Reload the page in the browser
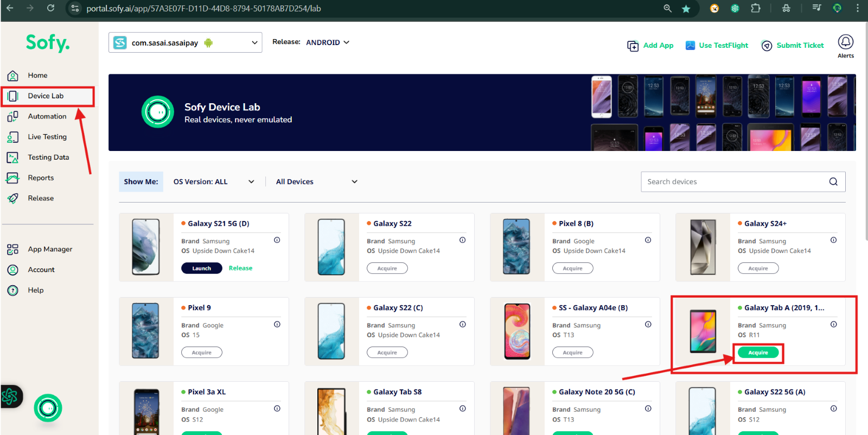 point(50,8)
